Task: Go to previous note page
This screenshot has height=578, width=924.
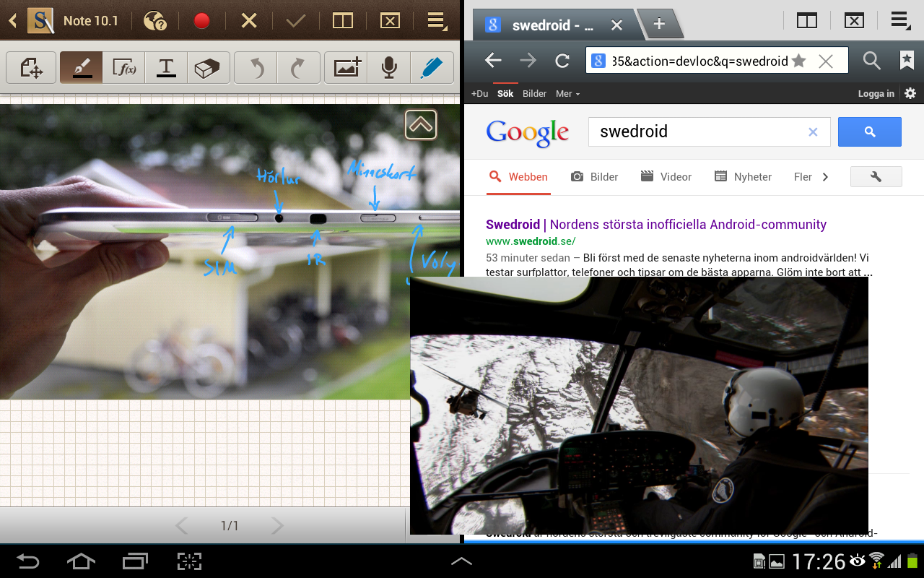Action: click(182, 525)
